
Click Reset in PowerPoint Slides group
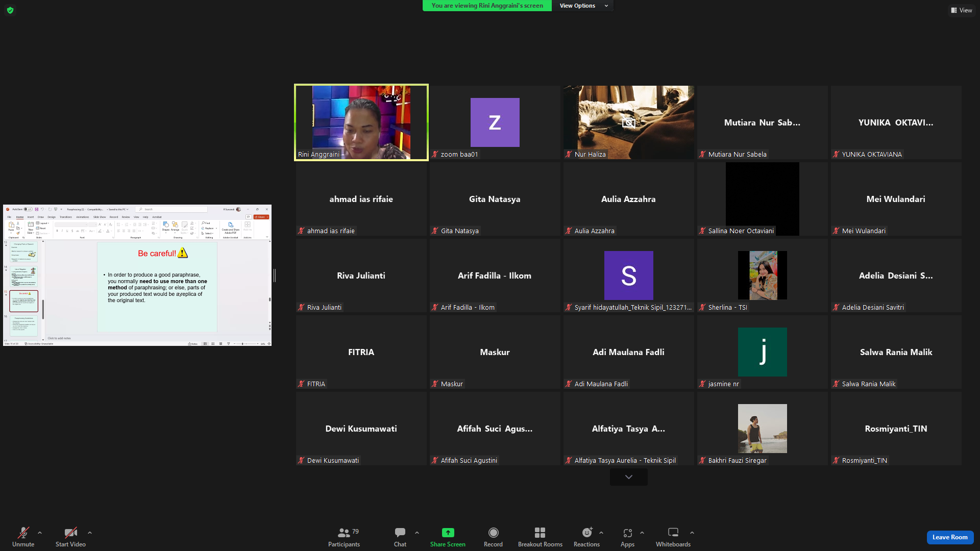pyautogui.click(x=41, y=228)
